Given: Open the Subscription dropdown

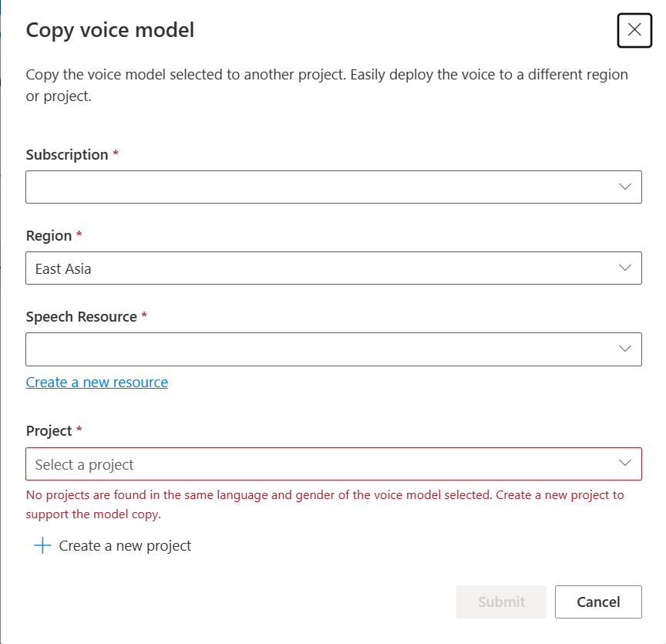Looking at the screenshot, I should (x=333, y=187).
